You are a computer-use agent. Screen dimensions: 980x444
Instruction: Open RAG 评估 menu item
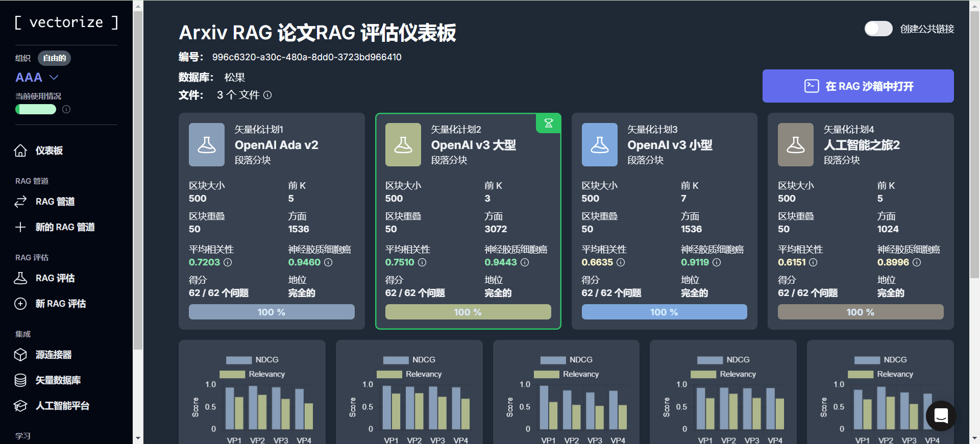click(55, 278)
